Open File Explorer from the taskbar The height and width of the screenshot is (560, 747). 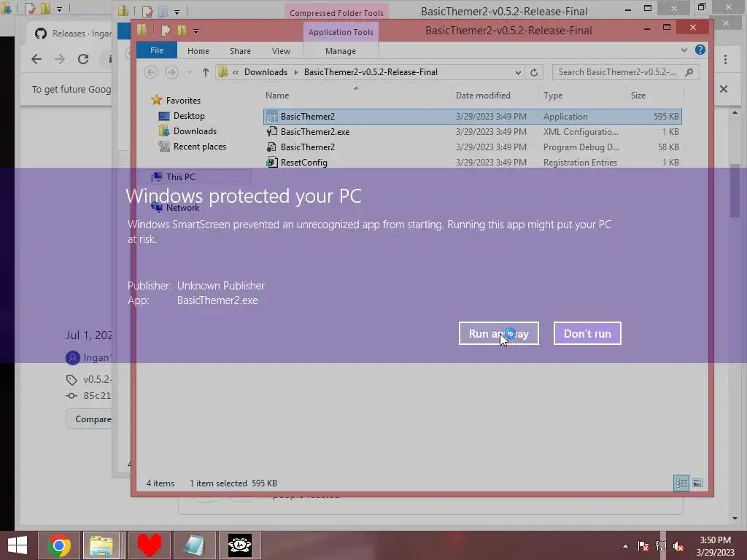click(101, 545)
